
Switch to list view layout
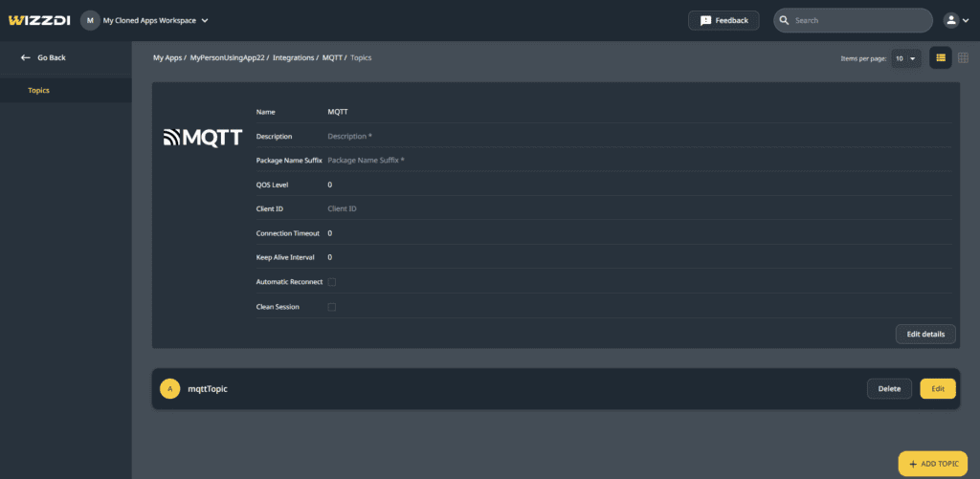coord(941,58)
